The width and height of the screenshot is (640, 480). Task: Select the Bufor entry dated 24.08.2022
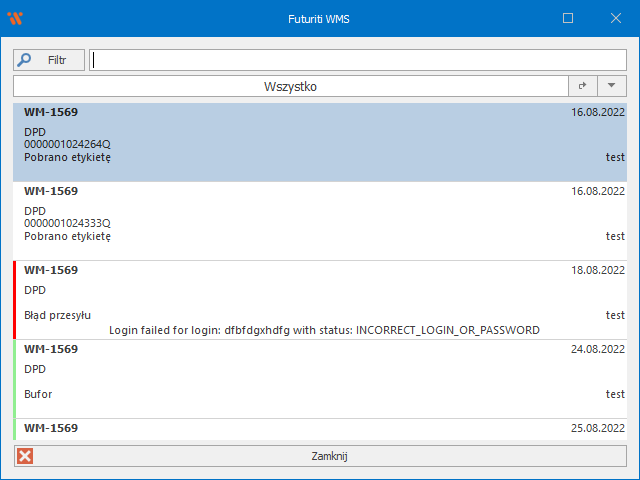click(300, 380)
